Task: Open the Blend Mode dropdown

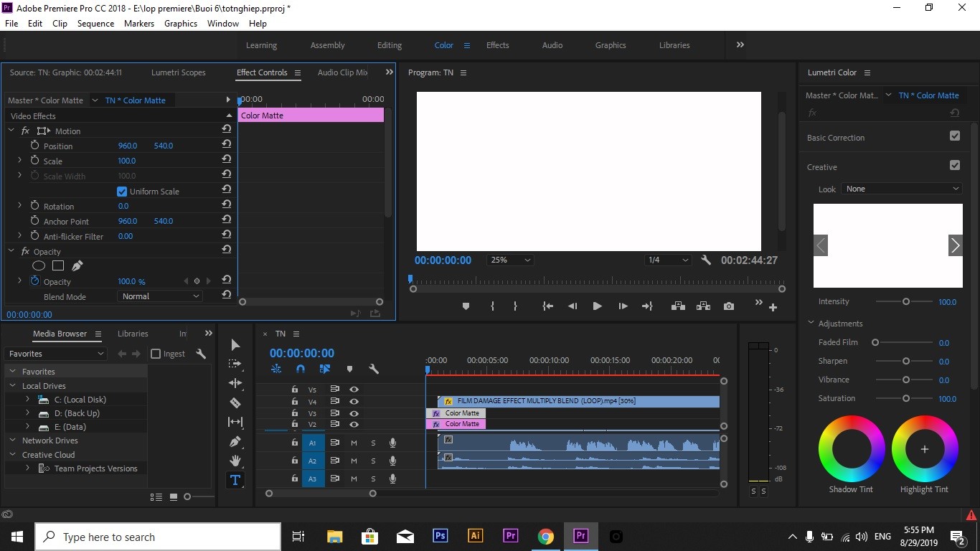Action: point(160,296)
